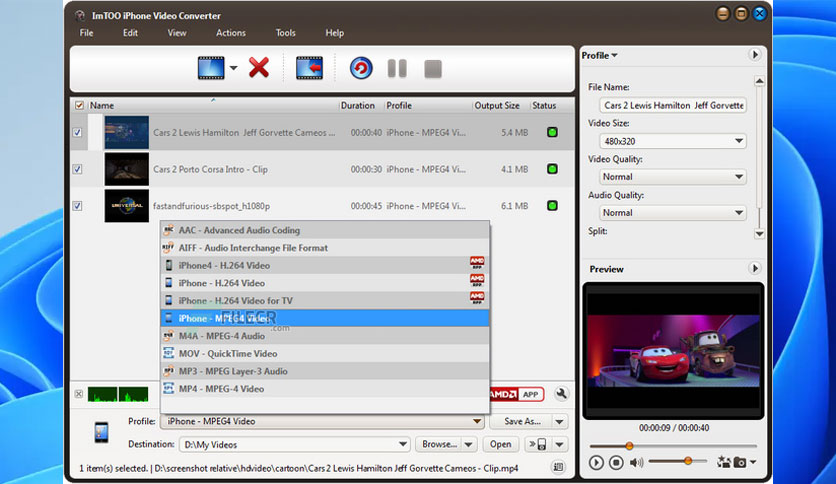Open the Actions menu
This screenshot has width=836, height=484.
231,33
